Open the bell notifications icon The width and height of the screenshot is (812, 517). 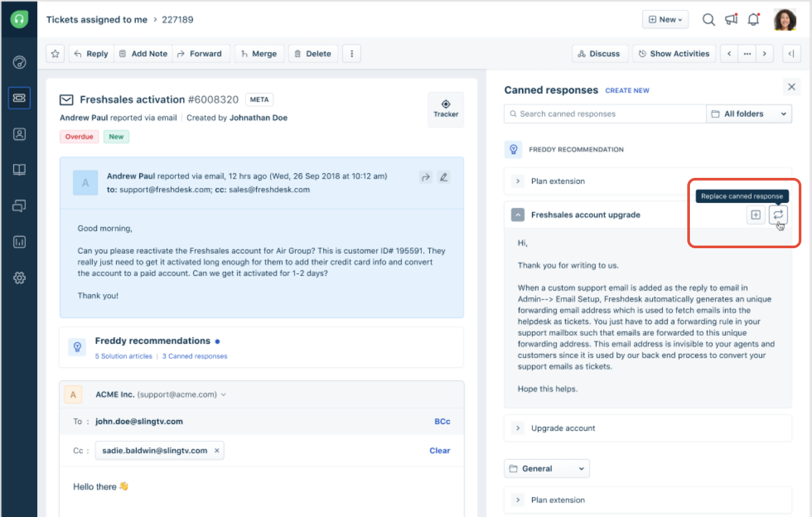pyautogui.click(x=754, y=19)
